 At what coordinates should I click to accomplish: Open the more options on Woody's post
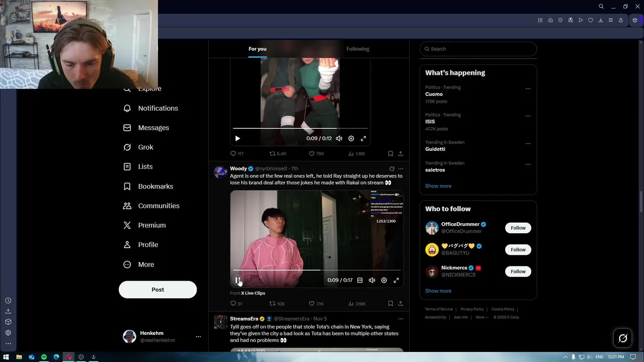tap(400, 169)
